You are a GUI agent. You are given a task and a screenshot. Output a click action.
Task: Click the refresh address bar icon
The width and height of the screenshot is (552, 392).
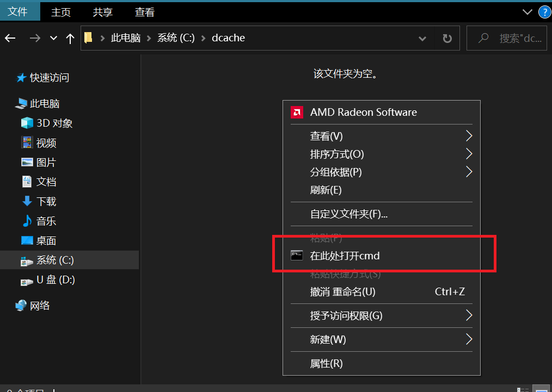[447, 38]
